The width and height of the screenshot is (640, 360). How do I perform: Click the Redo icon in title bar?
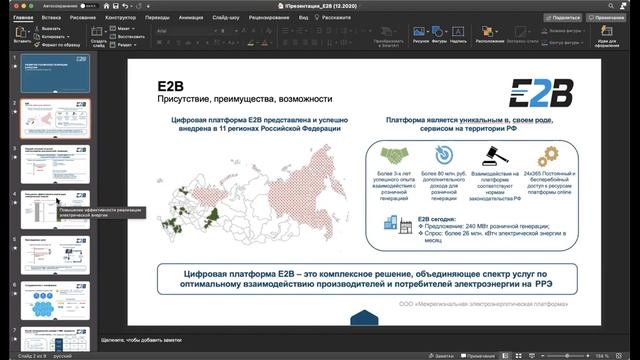click(139, 6)
